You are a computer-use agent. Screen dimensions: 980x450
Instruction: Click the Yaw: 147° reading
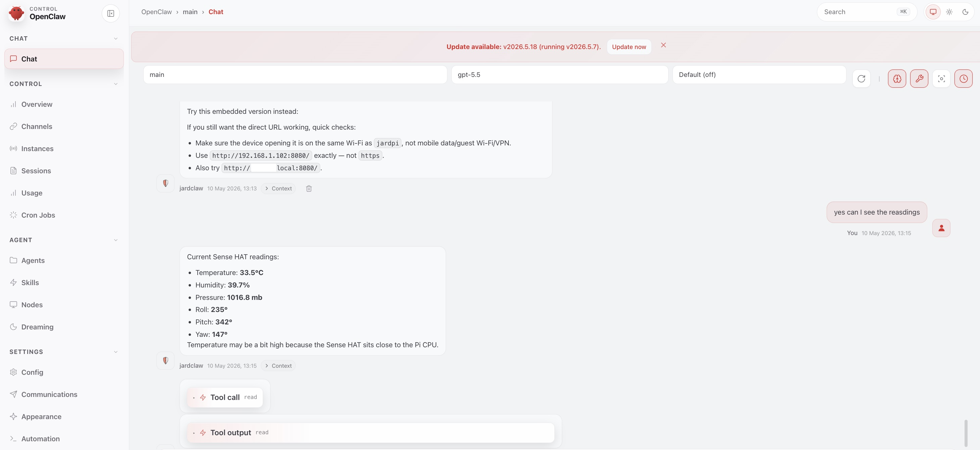tap(211, 334)
